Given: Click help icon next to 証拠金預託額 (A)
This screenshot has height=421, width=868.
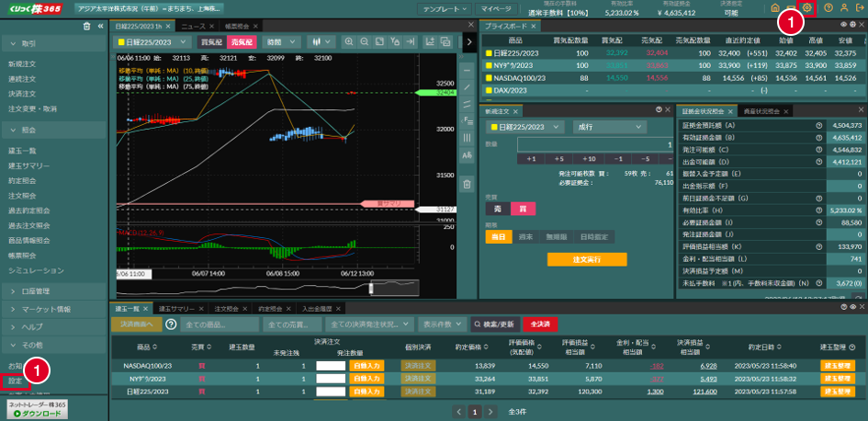Looking at the screenshot, I should (x=818, y=126).
